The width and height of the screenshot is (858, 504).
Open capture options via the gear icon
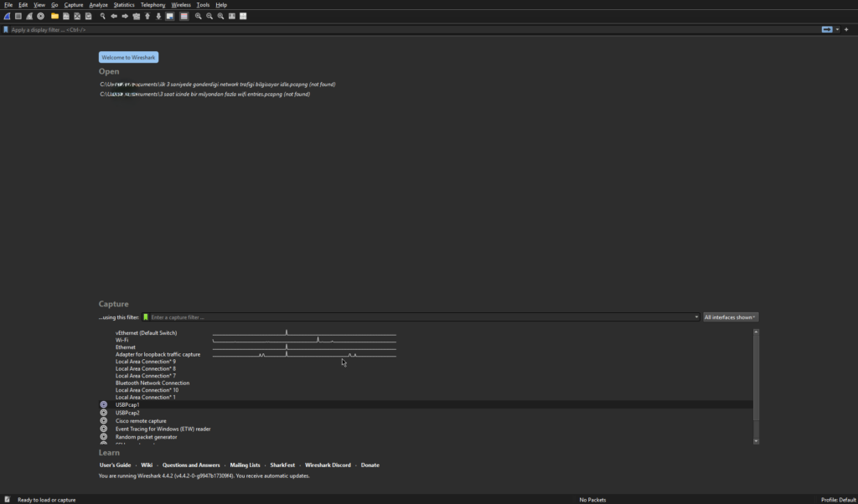click(40, 16)
